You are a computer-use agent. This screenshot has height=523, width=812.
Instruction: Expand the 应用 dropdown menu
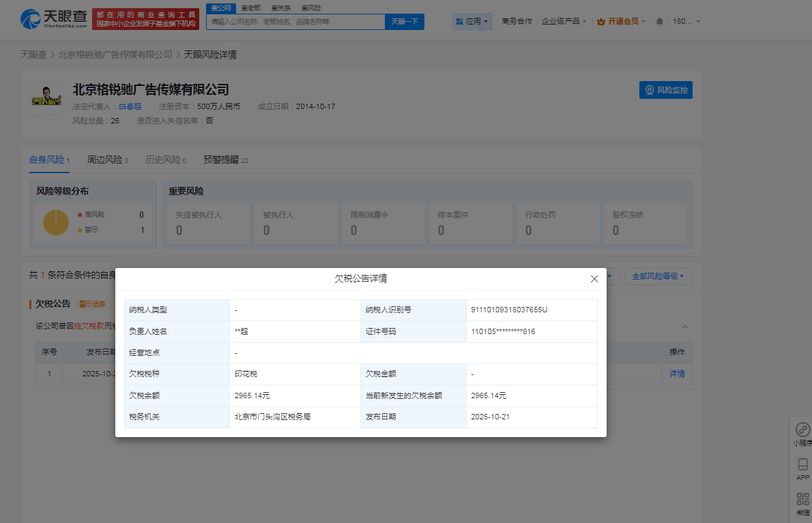(472, 22)
